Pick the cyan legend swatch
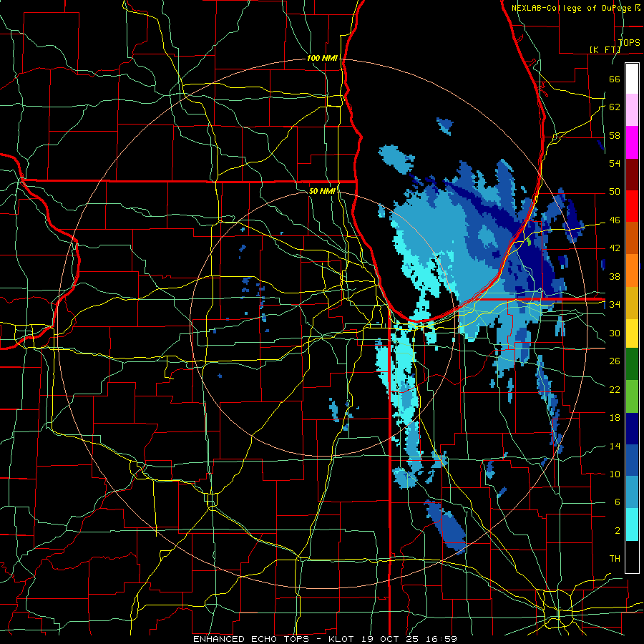Viewport: 644px width, 644px height. coord(632,525)
